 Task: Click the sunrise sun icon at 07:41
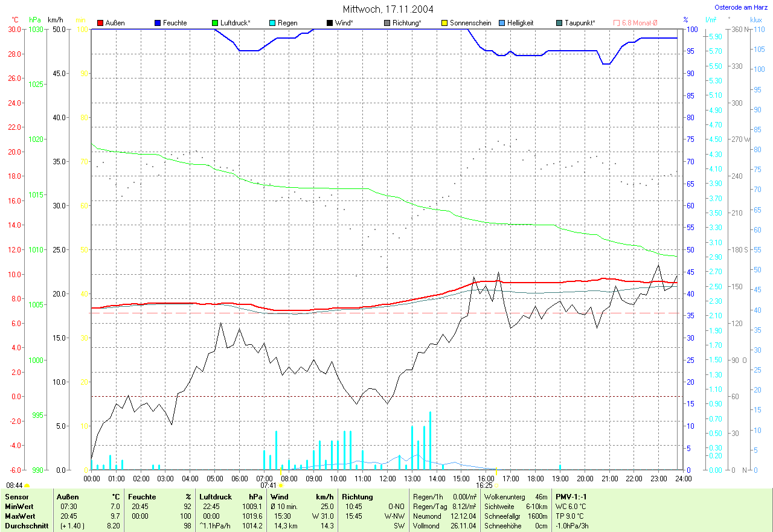[281, 485]
